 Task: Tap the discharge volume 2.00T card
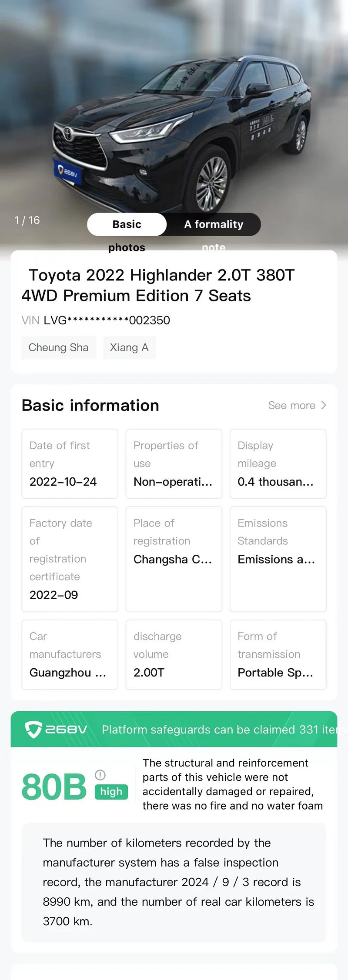pyautogui.click(x=174, y=655)
